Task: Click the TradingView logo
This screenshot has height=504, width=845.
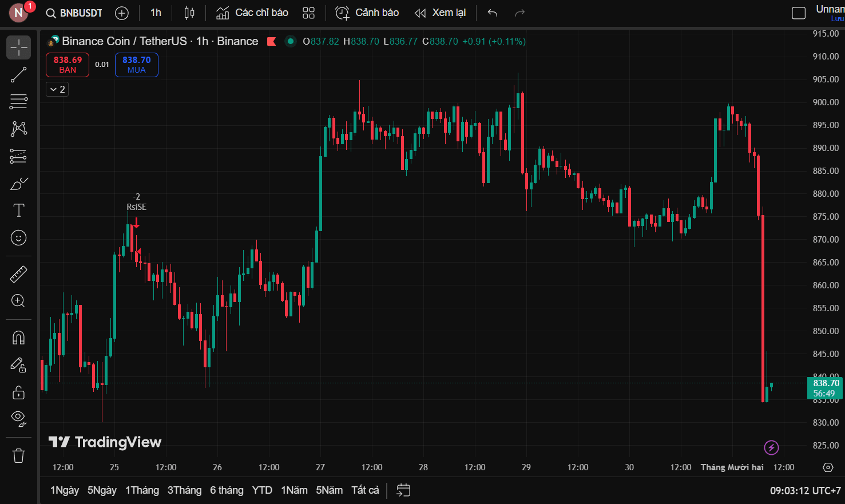Action: point(105,442)
